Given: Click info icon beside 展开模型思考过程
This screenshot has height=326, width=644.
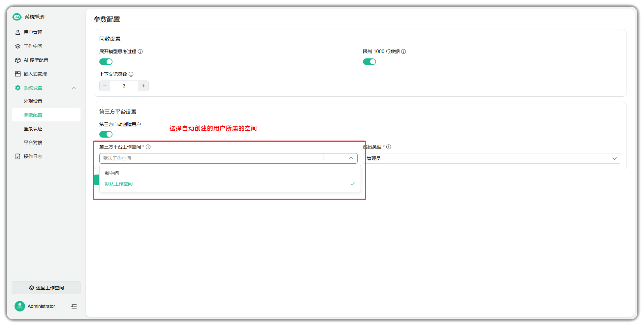Looking at the screenshot, I should click(x=140, y=51).
